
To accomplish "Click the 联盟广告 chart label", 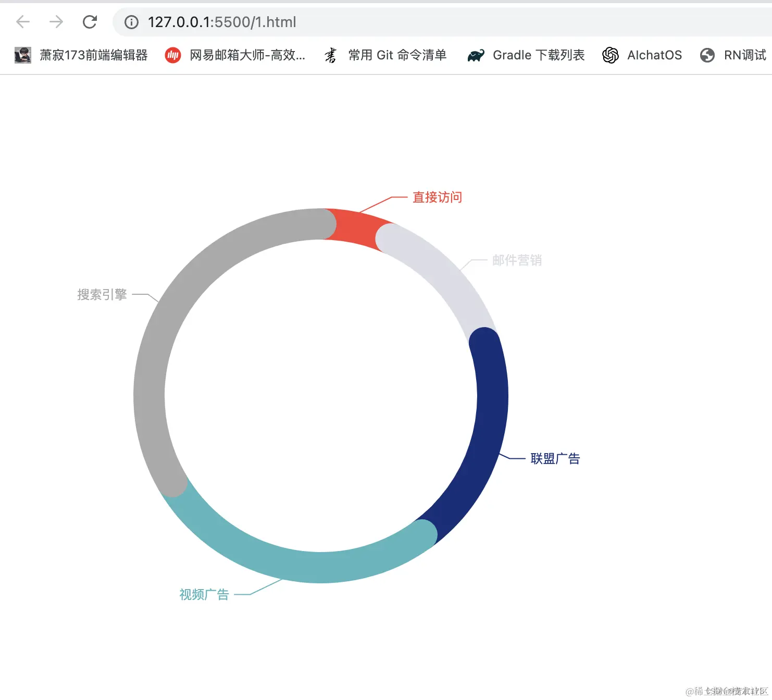I will pos(554,458).
